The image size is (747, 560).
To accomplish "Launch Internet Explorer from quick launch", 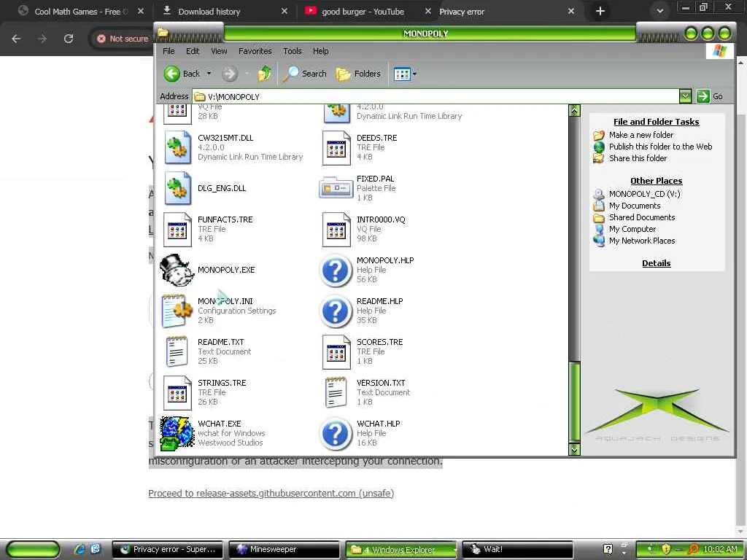I will 80,549.
